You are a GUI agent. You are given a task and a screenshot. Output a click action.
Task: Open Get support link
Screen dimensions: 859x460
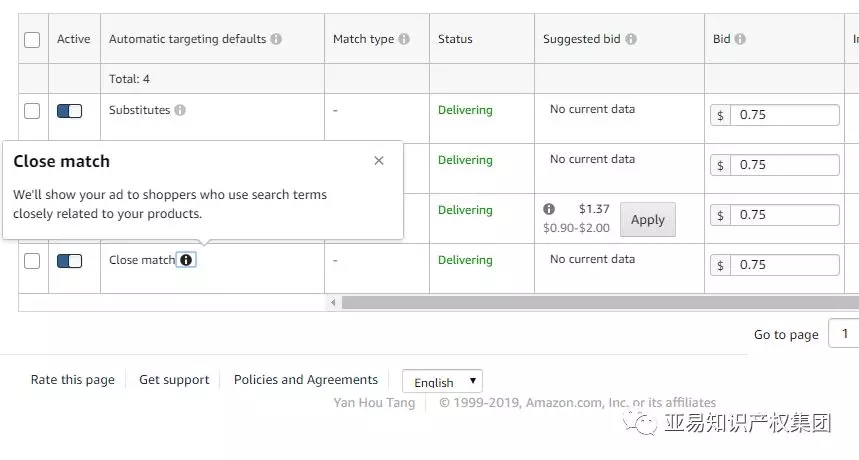[x=174, y=380]
